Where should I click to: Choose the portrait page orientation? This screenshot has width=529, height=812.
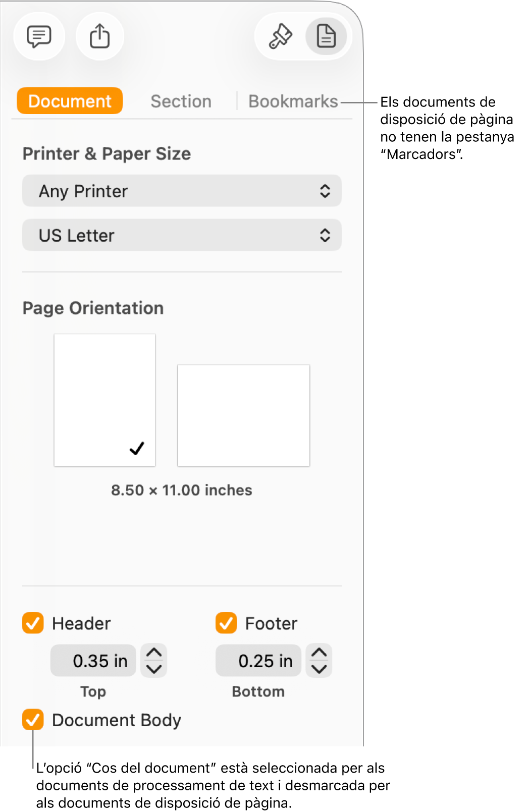(104, 400)
